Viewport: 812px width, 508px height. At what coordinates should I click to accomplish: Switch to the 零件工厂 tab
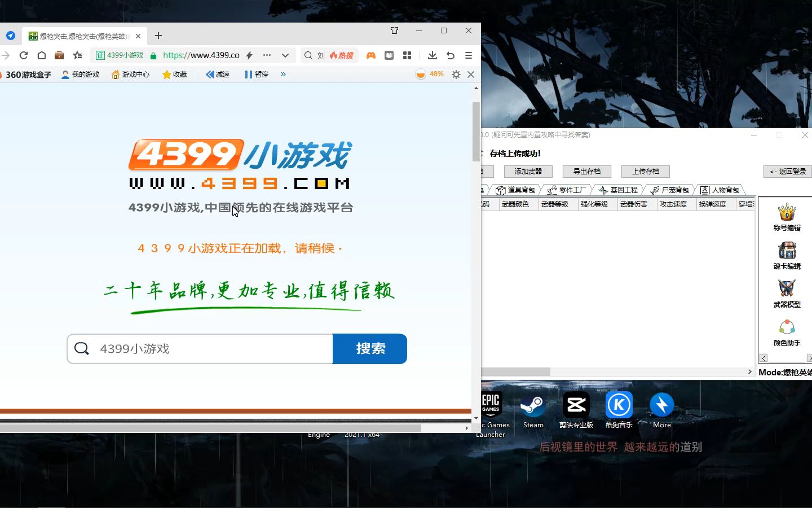pyautogui.click(x=567, y=190)
